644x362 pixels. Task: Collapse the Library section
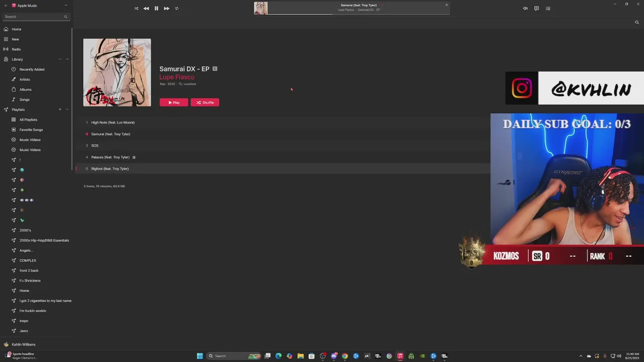(67, 59)
